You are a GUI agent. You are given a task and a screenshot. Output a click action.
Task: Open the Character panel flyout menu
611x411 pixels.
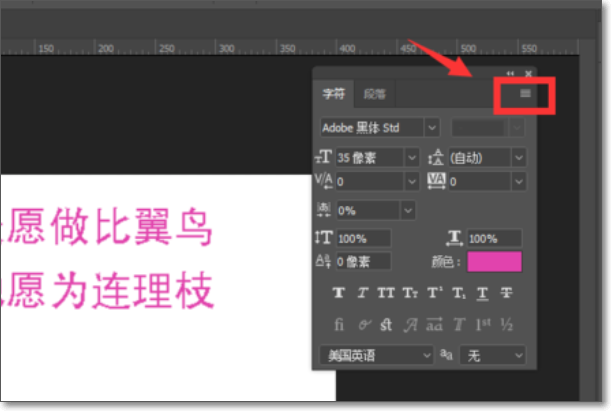coord(525,93)
